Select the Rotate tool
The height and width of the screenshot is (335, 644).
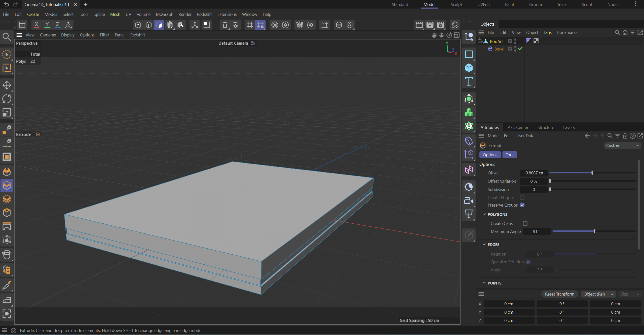(7, 99)
